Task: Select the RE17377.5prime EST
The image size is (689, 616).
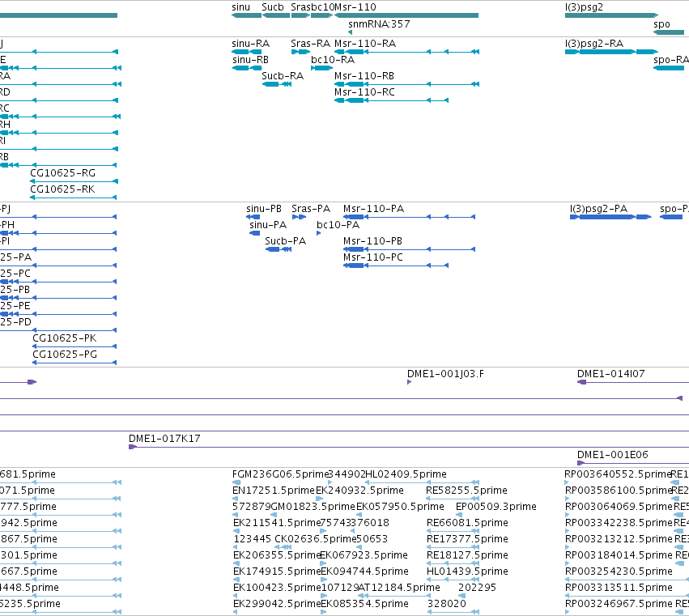Action: point(453,548)
